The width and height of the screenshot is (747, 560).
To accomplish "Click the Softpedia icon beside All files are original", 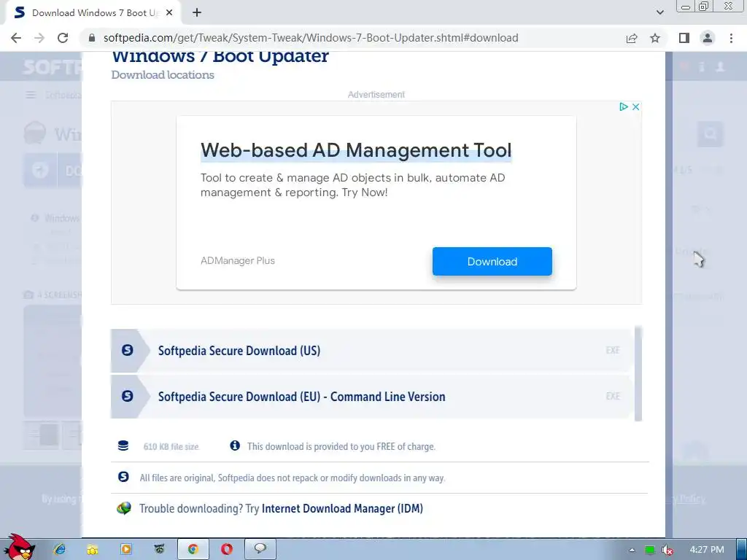I will (123, 477).
